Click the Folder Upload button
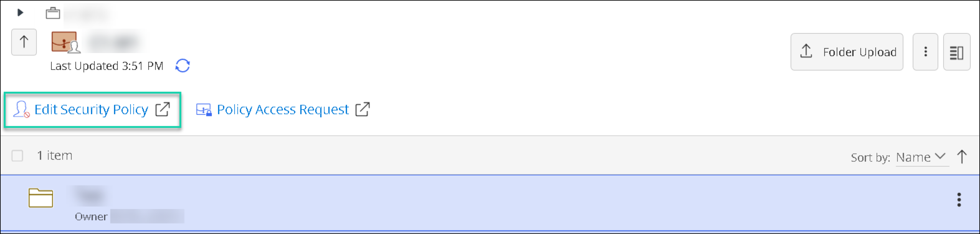This screenshot has width=980, height=234. 846,52
